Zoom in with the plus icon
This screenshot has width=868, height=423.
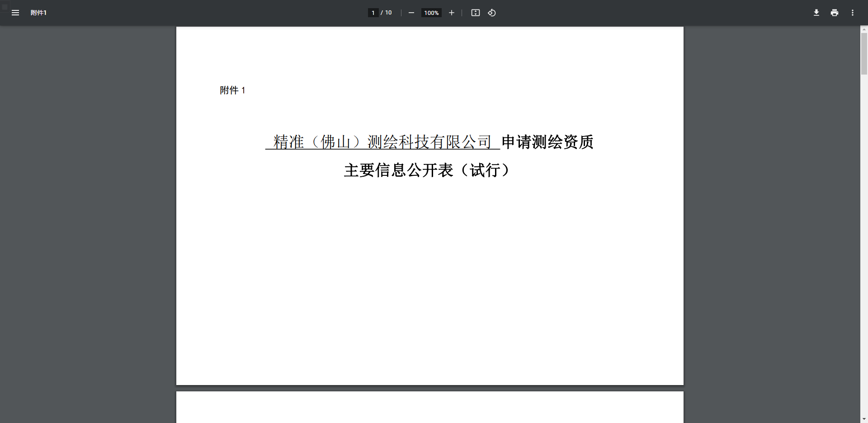point(451,13)
